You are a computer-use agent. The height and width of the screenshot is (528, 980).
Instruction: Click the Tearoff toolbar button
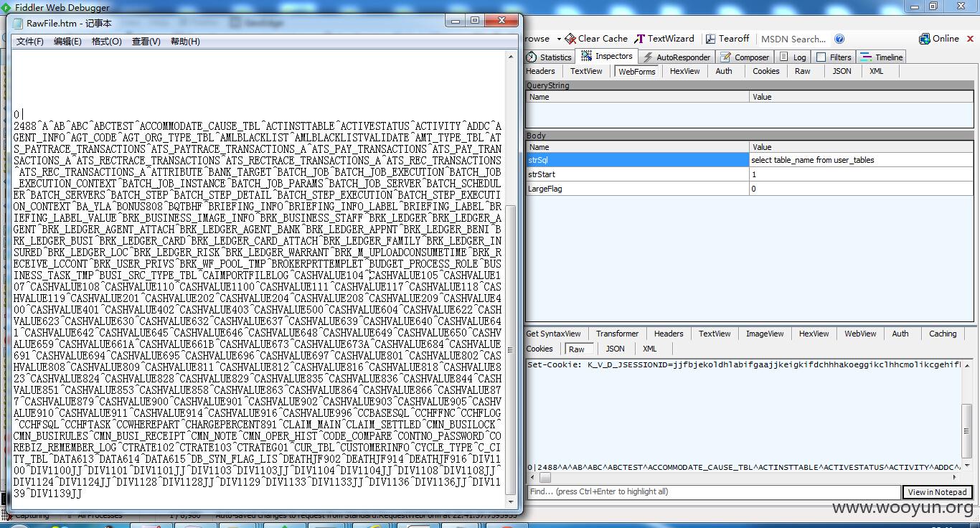727,39
